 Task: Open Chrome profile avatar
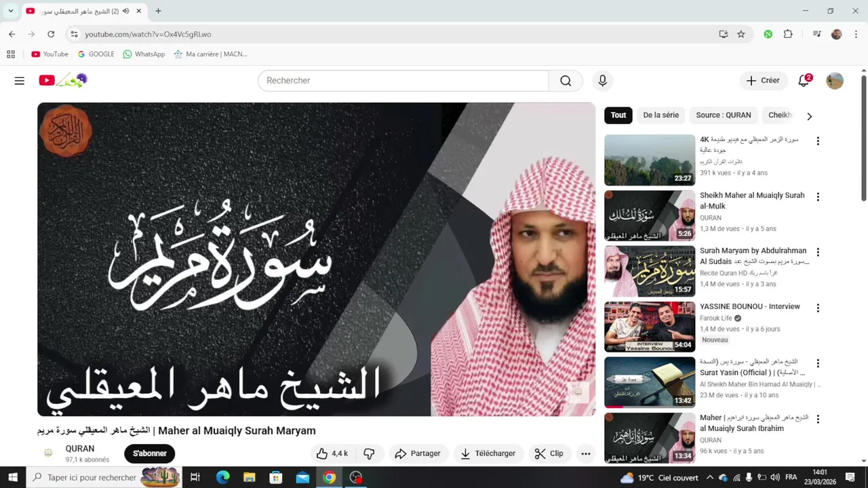(x=837, y=34)
